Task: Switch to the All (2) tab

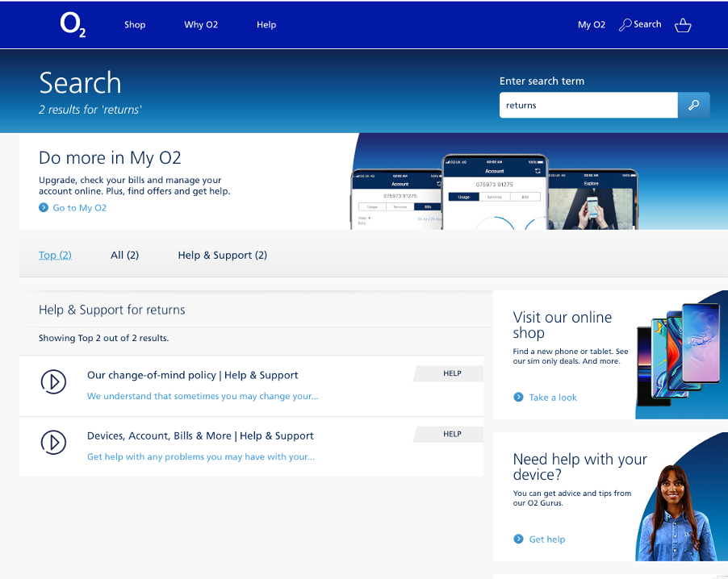Action: pos(124,255)
